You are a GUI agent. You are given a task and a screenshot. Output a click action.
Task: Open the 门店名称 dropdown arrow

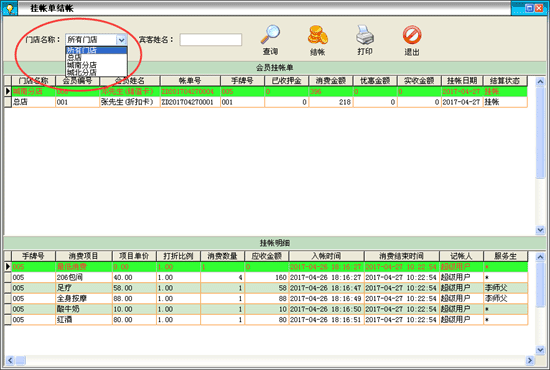121,40
